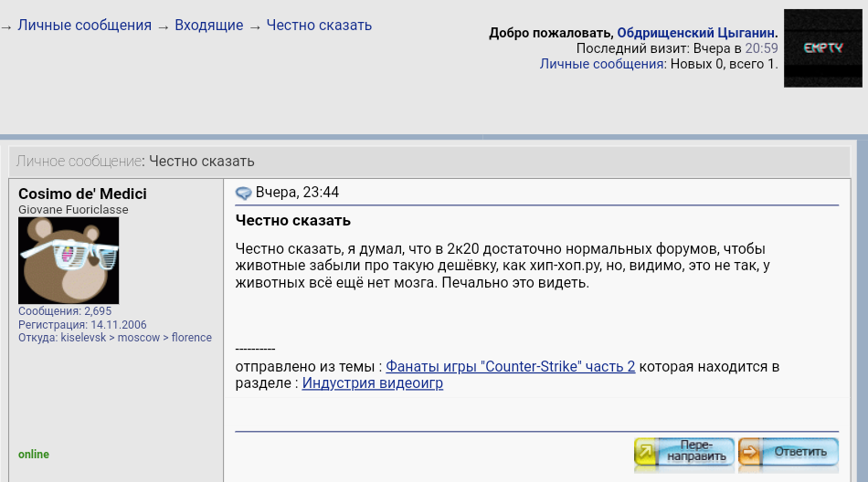868x482 pixels.
Task: Open the Cosimo de' Medici user profile
Action: click(x=82, y=194)
